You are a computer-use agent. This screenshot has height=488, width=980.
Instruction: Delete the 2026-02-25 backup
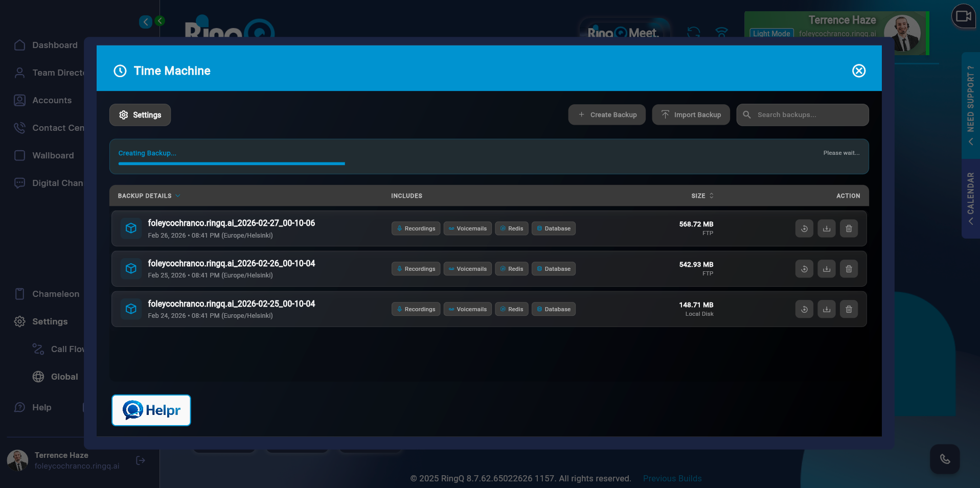pyautogui.click(x=849, y=309)
